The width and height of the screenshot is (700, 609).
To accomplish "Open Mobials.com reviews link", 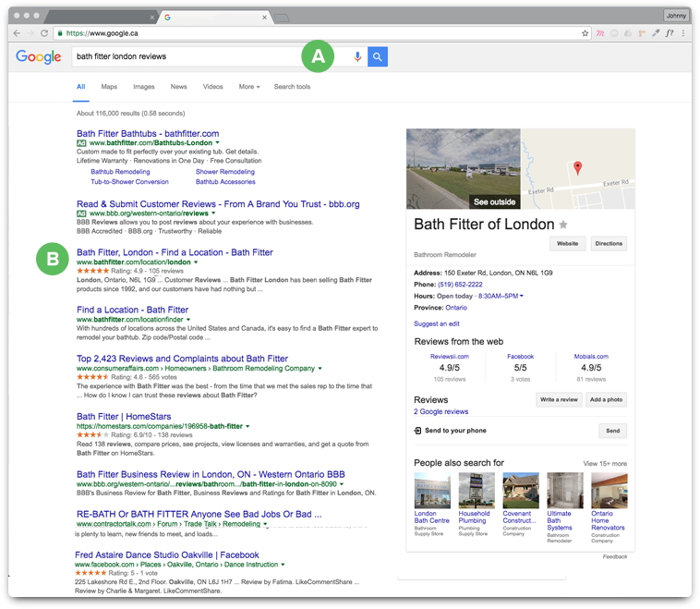I will point(591,357).
